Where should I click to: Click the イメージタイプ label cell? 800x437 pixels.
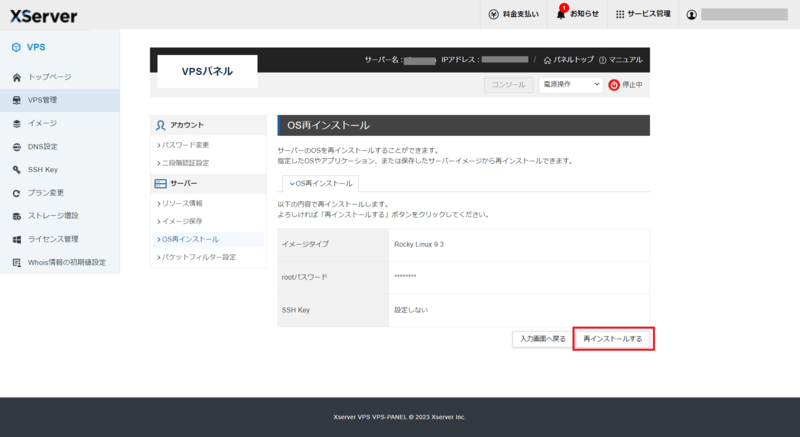(x=333, y=245)
